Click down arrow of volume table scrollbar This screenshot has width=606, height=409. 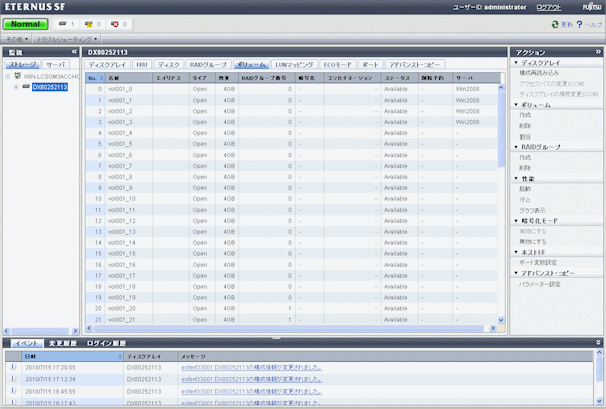pyautogui.click(x=501, y=320)
